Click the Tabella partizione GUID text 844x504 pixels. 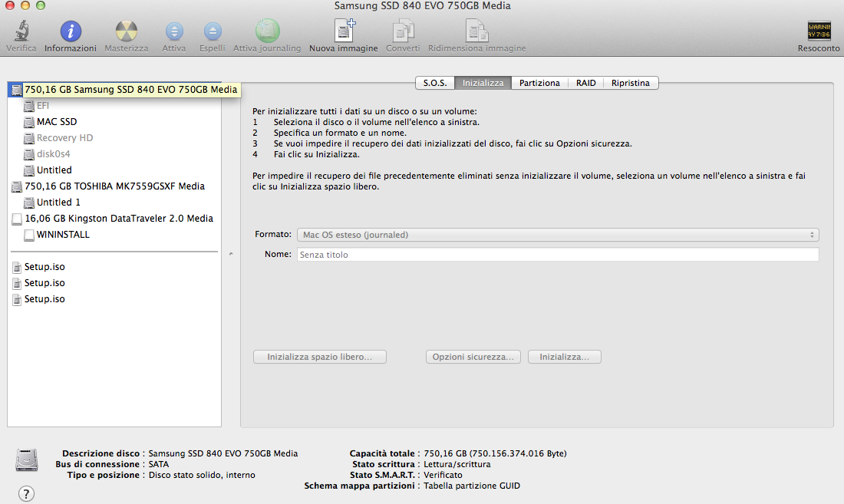coord(472,486)
